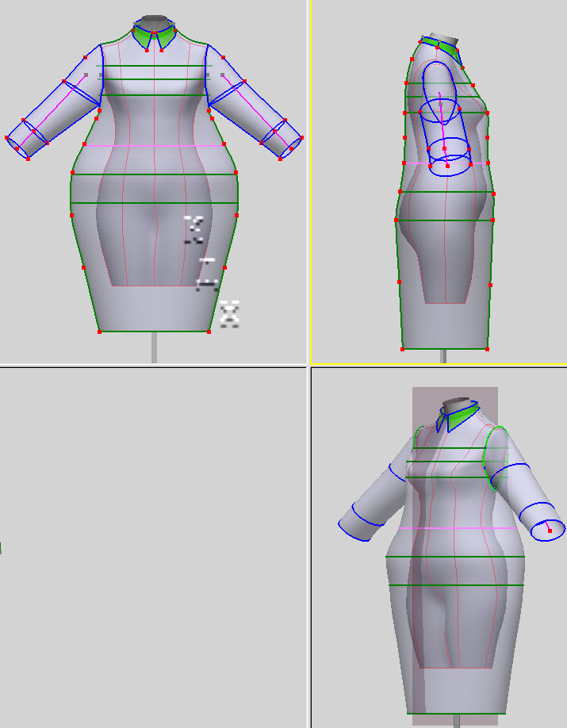Pick back lower hip point in side view
This screenshot has height=728, width=567.
[x=397, y=220]
